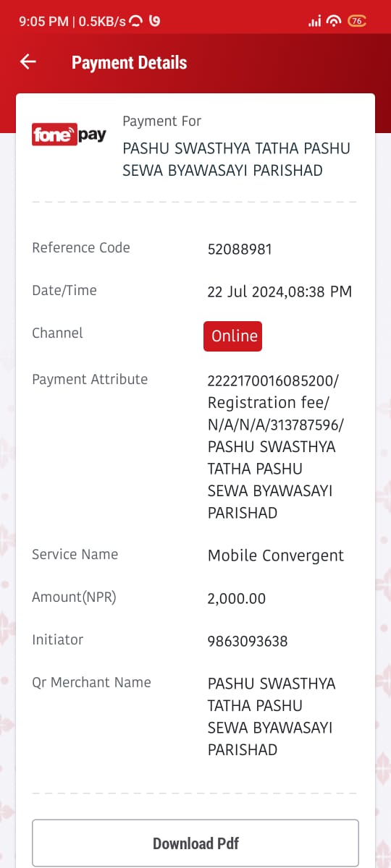The height and width of the screenshot is (868, 391).
Task: Tap the Mobile Convergent service name
Action: tap(276, 556)
